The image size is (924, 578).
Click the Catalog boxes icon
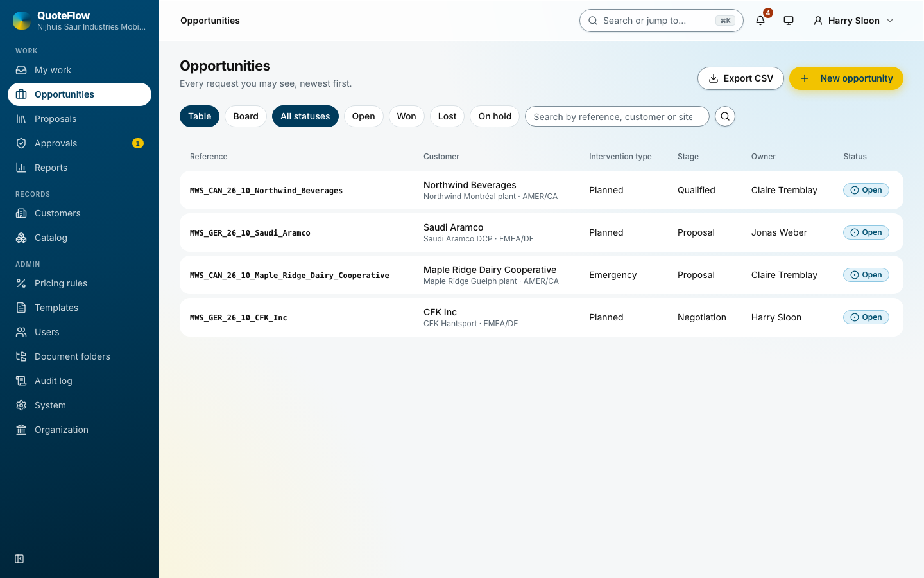point(21,238)
